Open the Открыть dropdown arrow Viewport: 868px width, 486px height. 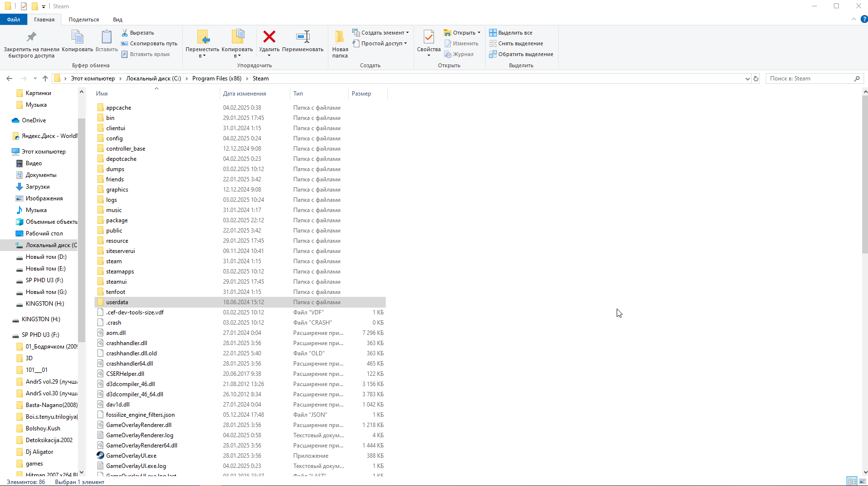pos(479,33)
